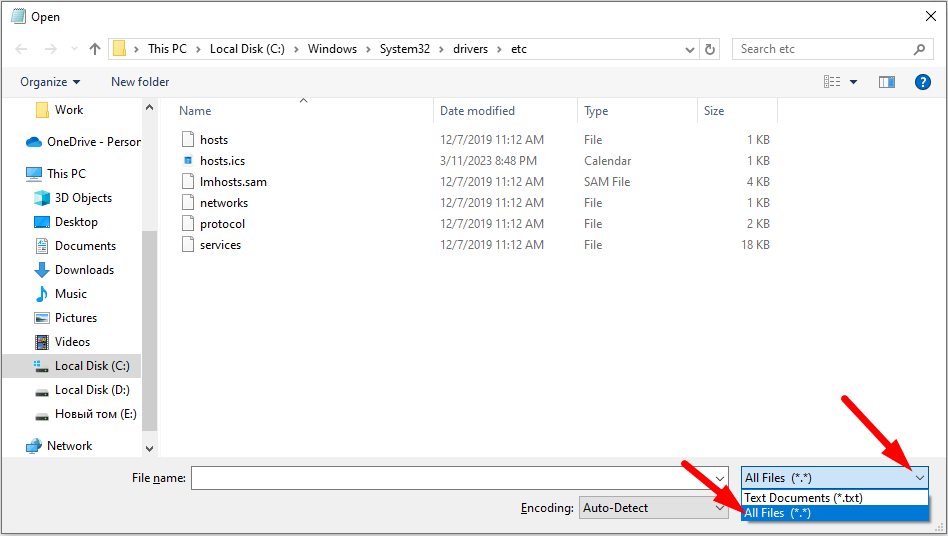This screenshot has height=536, width=948.
Task: Expand the address bar history dropdown
Action: (690, 49)
